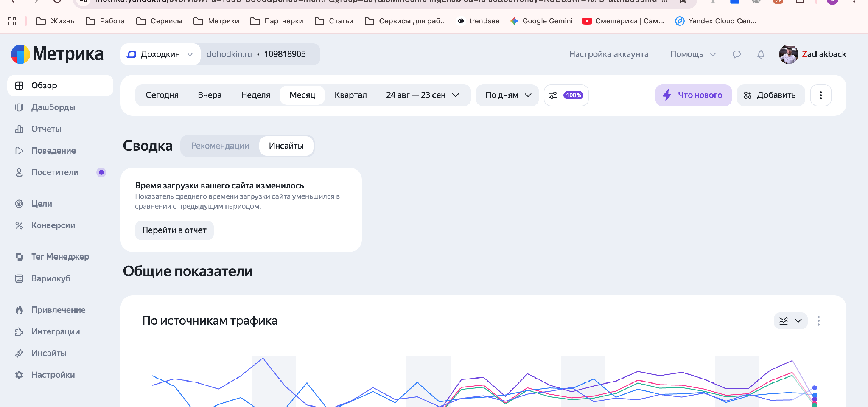Open Интеграции section
Viewport: 868px width, 407px height.
coord(55,331)
